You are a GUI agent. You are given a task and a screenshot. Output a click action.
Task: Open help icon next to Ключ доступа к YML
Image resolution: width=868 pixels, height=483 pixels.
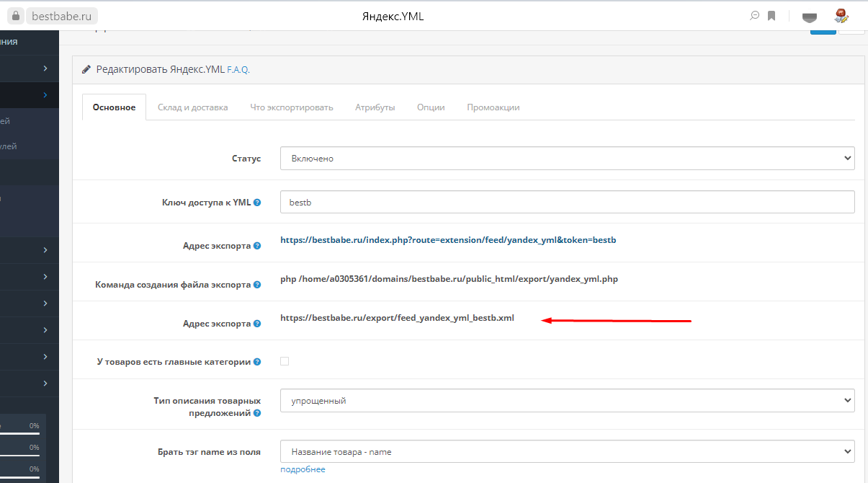point(257,203)
